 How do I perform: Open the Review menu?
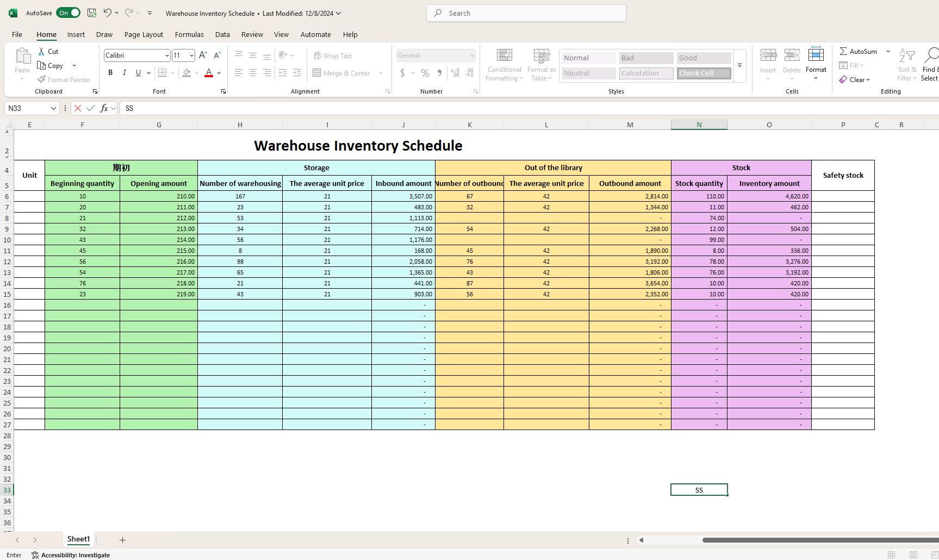pos(251,34)
